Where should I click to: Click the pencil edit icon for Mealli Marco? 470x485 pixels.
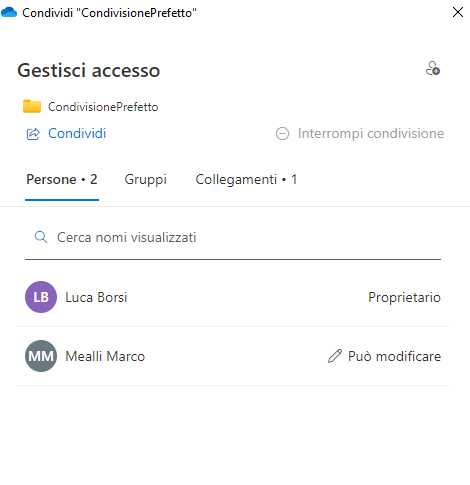335,356
